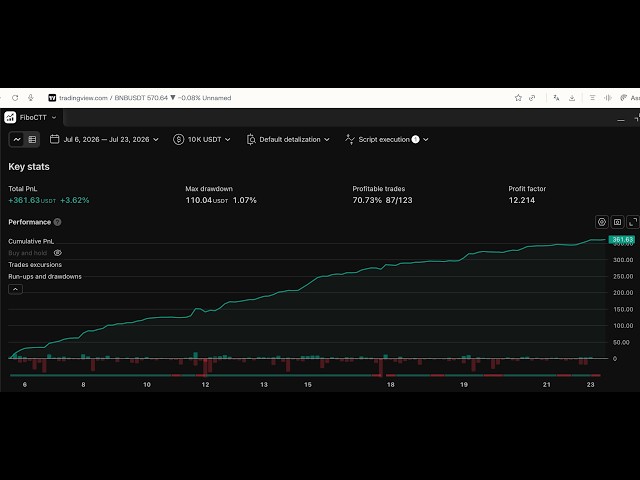
Task: Open the FiboCTT strategy dropdown
Action: click(x=38, y=118)
